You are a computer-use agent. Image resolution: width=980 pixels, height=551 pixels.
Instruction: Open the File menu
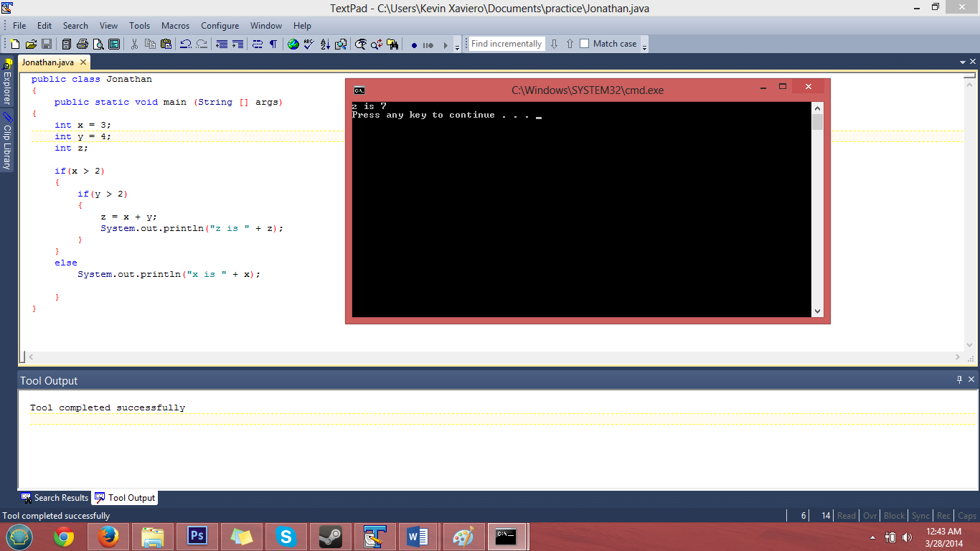pyautogui.click(x=19, y=25)
